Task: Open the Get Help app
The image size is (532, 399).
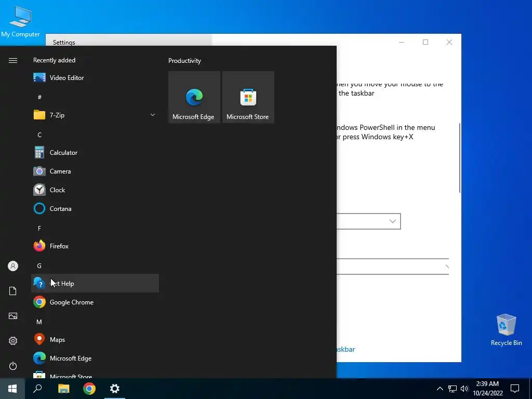Action: (95, 283)
